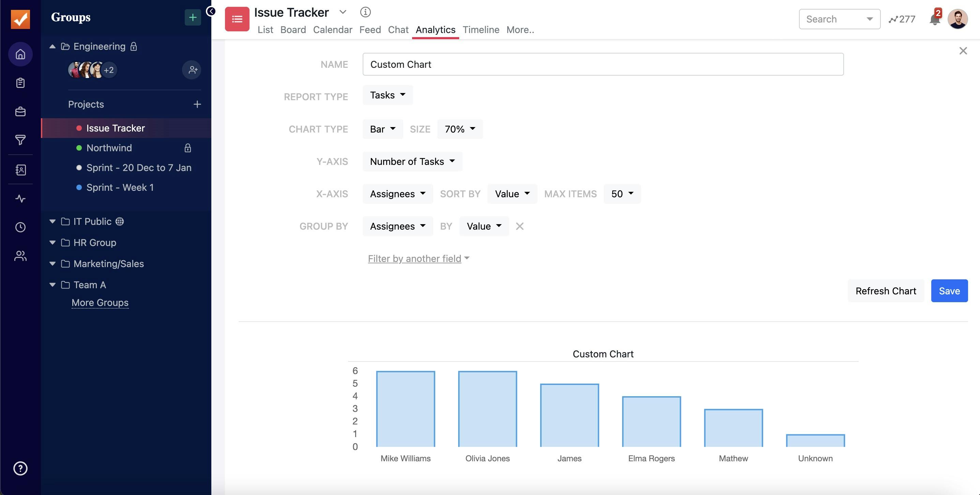
Task: Switch to the Board tab
Action: (x=292, y=30)
